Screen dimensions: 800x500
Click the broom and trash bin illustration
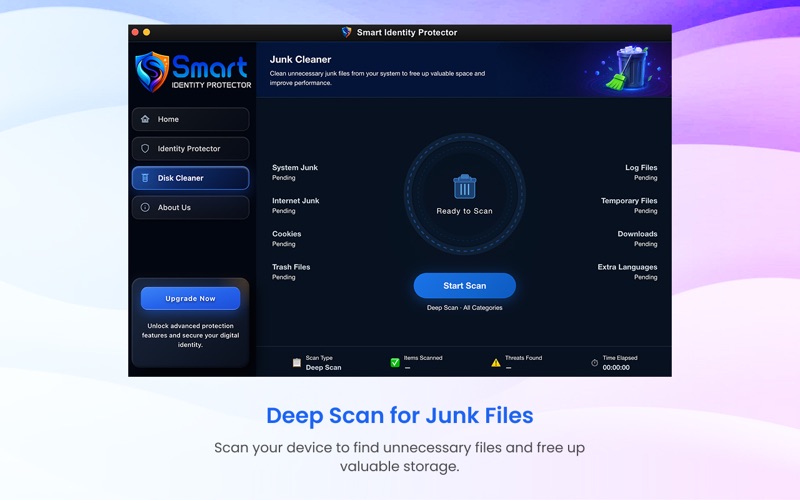(628, 68)
